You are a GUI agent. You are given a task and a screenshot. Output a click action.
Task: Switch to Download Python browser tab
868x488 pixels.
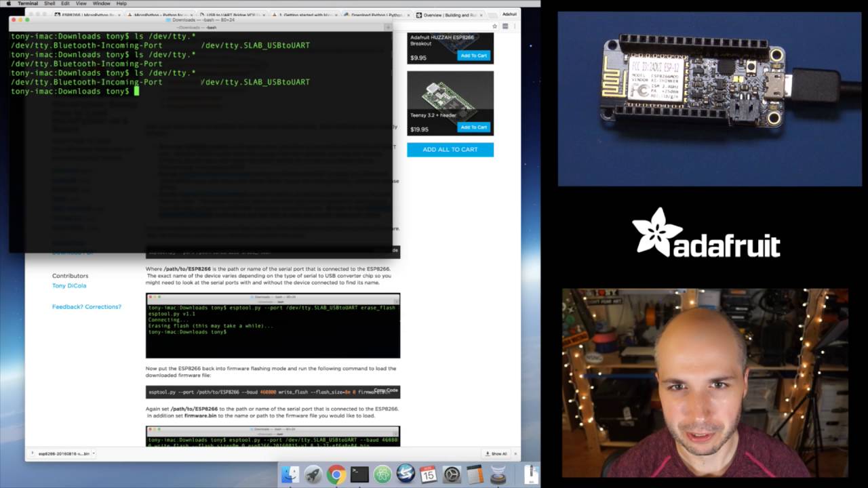pos(376,15)
